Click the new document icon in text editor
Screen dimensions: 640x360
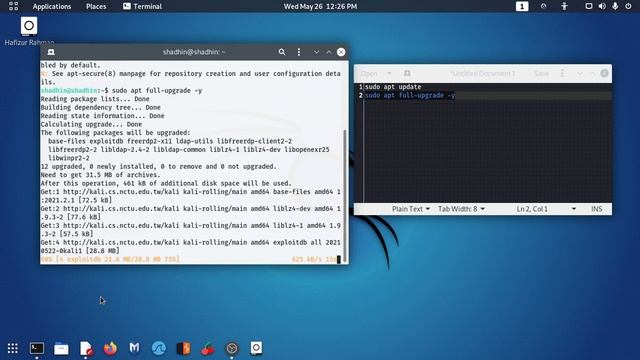click(x=407, y=73)
